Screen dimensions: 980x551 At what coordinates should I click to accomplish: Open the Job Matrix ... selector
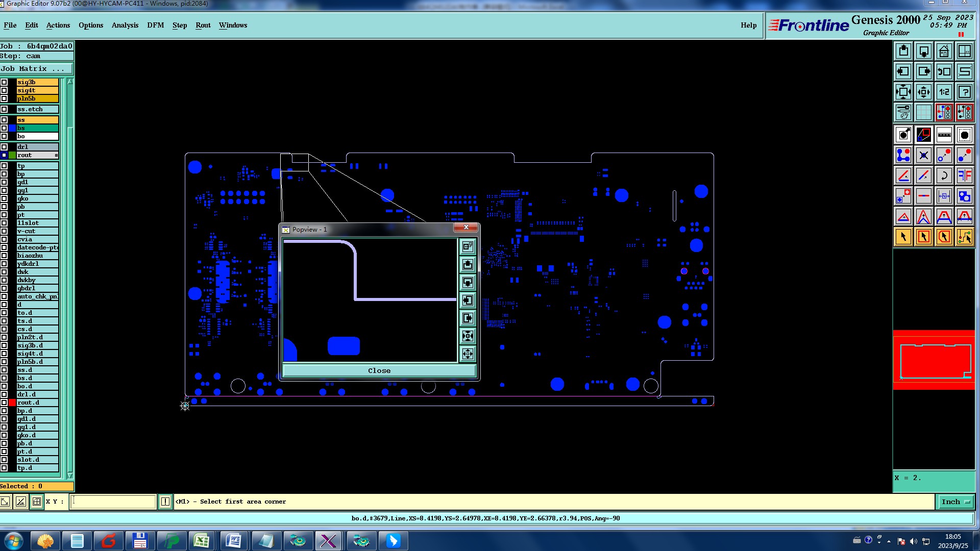36,68
